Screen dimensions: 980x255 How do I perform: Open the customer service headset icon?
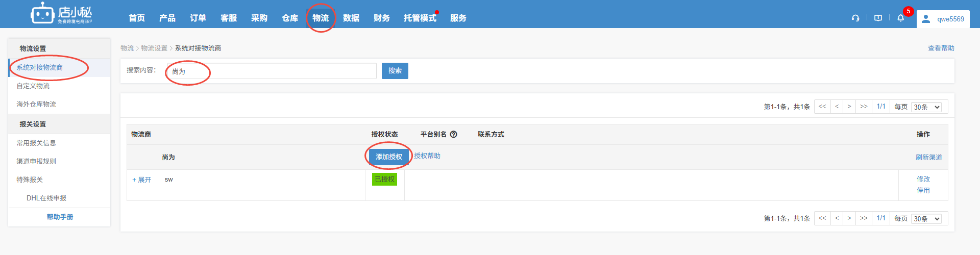tap(855, 18)
